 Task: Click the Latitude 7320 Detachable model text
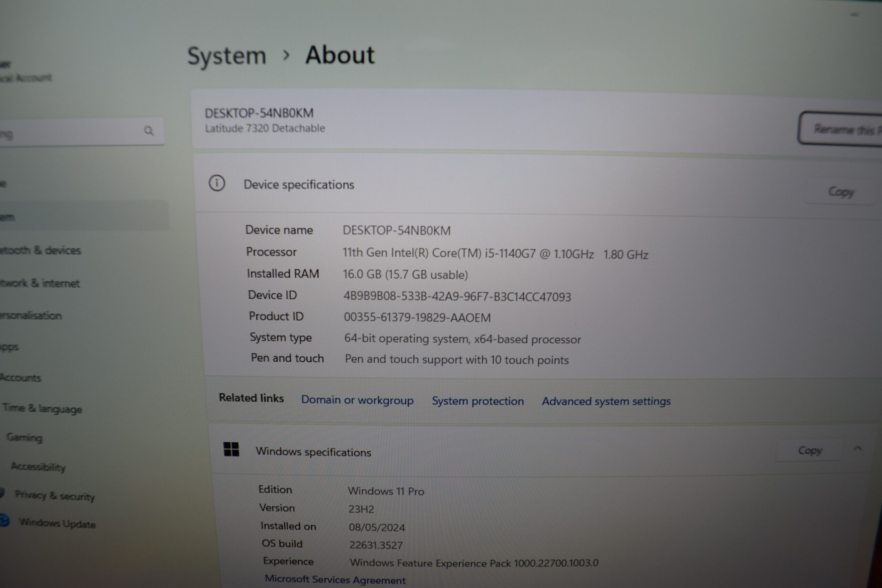pyautogui.click(x=265, y=128)
